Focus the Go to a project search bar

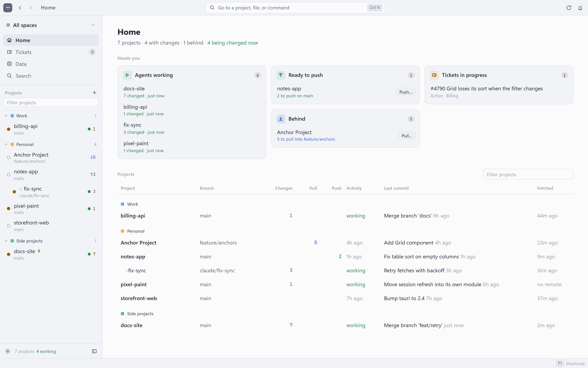[295, 8]
